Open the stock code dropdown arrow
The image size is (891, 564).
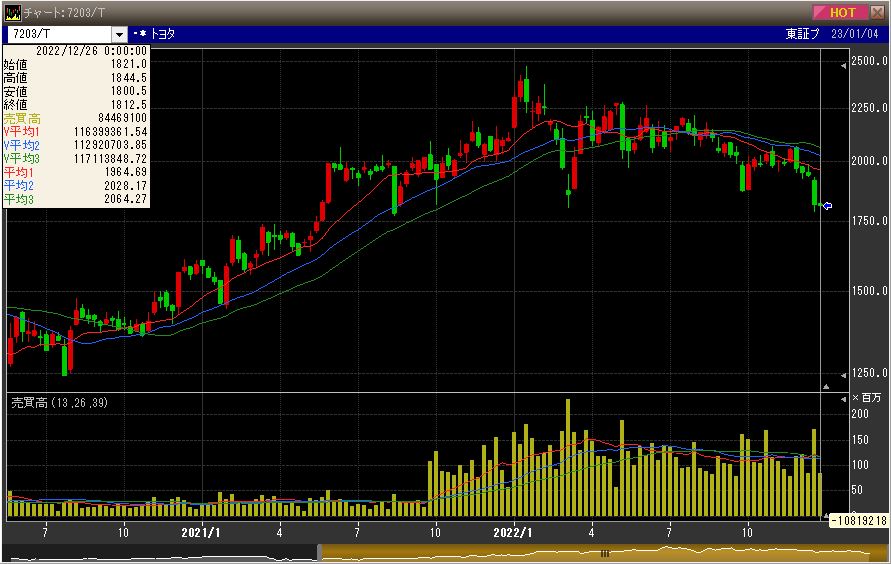coord(120,34)
